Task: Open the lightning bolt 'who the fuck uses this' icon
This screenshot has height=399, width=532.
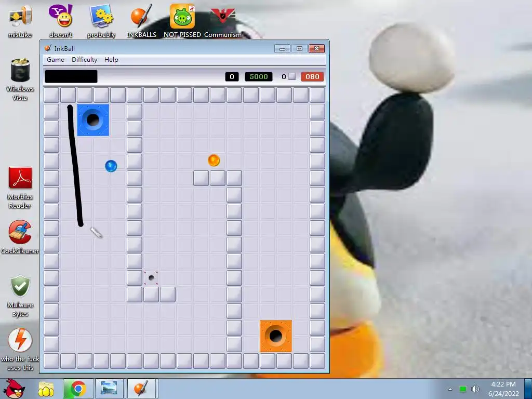Action: pos(20,350)
